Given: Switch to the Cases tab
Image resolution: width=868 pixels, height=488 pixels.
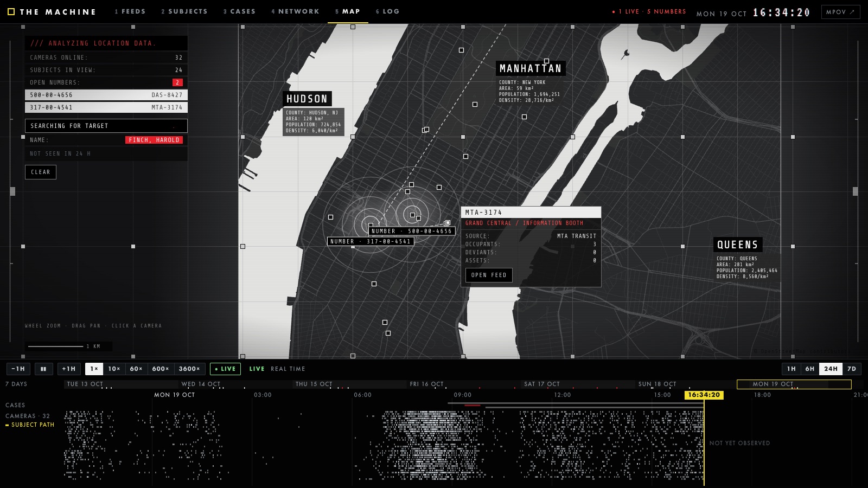Looking at the screenshot, I should (239, 11).
